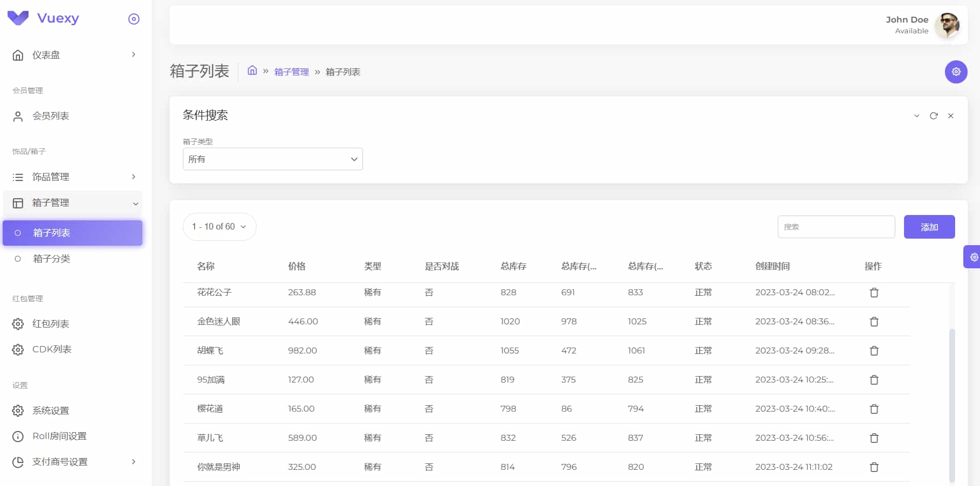Viewport: 980px width, 486px height.
Task: Close the 条件搜索 panel
Action: pyautogui.click(x=951, y=116)
